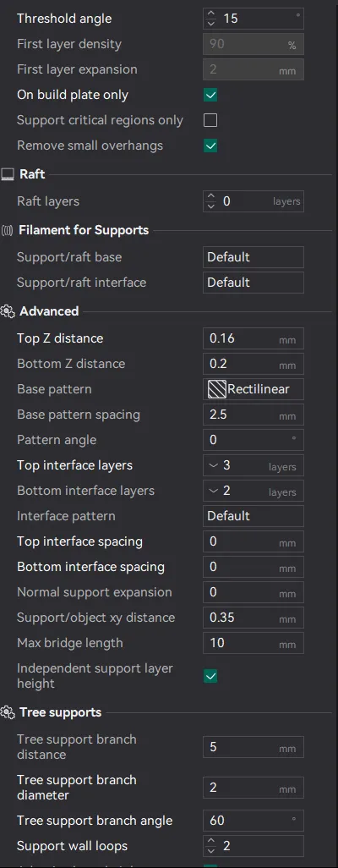Enable Support critical regions only checkbox
The height and width of the screenshot is (868, 338).
click(x=210, y=120)
